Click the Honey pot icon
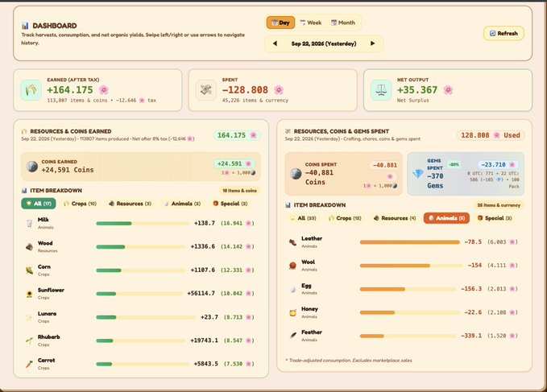Screen dimensions: 547x392 click(x=293, y=312)
